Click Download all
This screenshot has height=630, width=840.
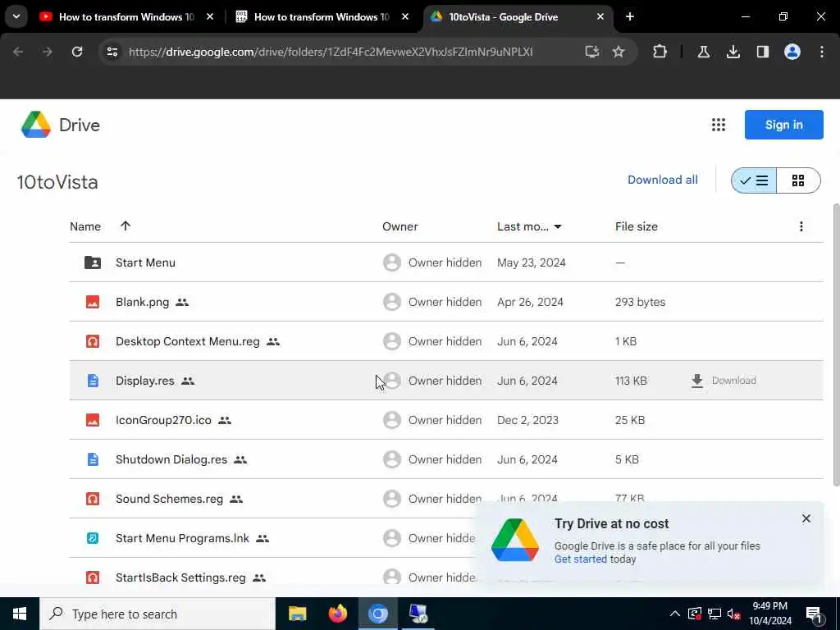tap(662, 180)
